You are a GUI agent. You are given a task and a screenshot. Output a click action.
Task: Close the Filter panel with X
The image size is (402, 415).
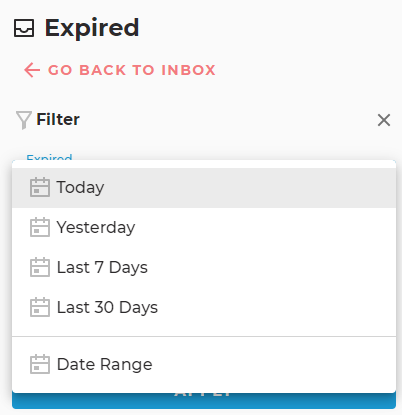coord(384,120)
